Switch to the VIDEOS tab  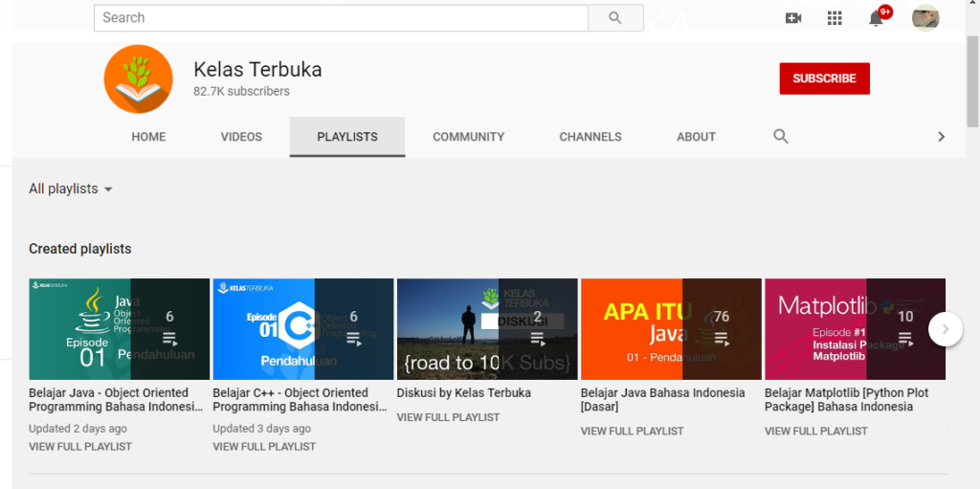tap(241, 137)
